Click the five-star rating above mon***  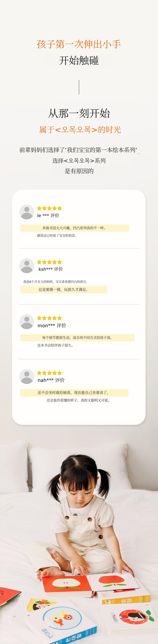49,318
